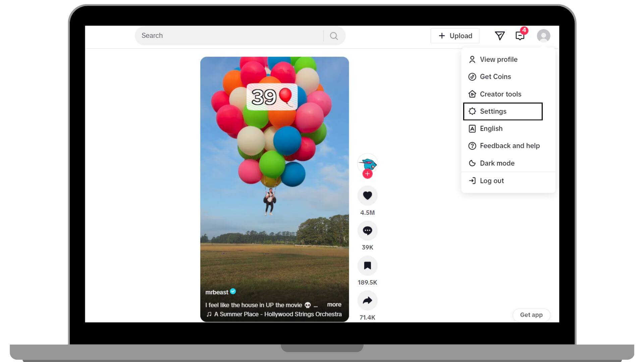Screen dimensions: 644x362
Task: Click the coin icon beside Get Coins
Action: (x=472, y=77)
